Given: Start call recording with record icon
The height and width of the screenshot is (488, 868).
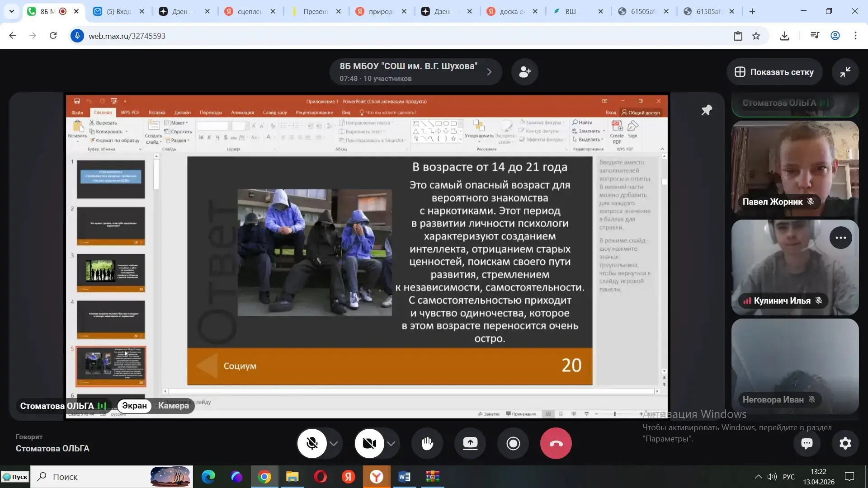Looking at the screenshot, I should click(x=513, y=443).
